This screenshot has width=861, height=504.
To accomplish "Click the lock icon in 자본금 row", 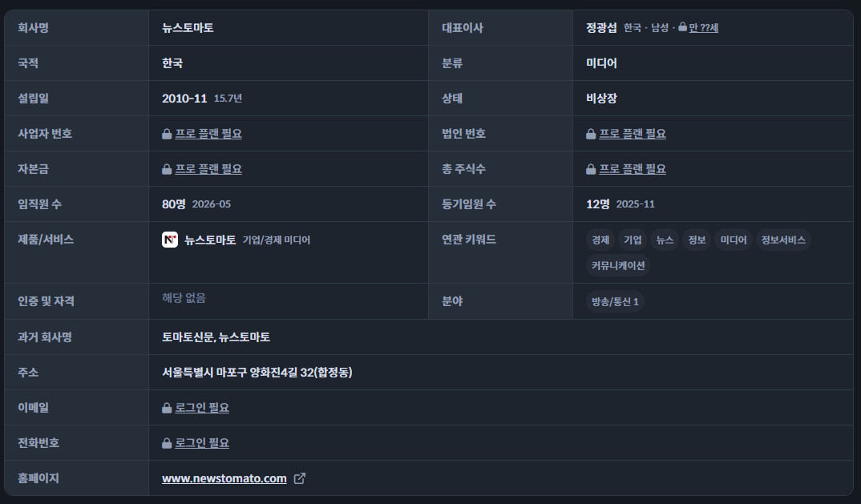I will point(167,169).
